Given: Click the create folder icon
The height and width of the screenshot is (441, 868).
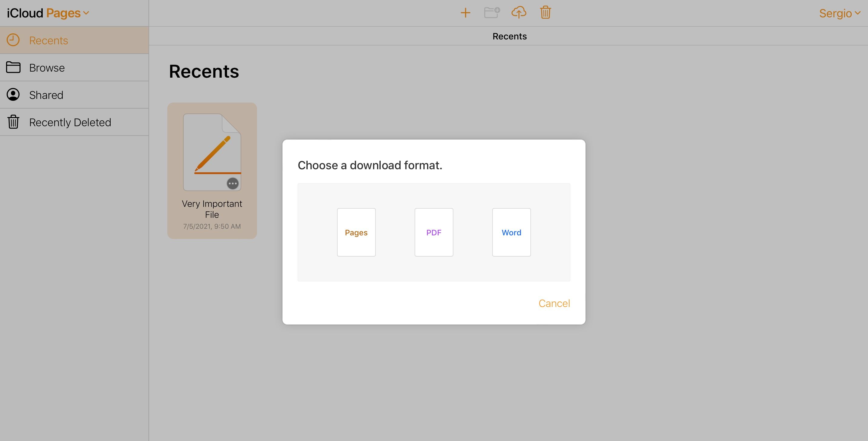Looking at the screenshot, I should [492, 12].
